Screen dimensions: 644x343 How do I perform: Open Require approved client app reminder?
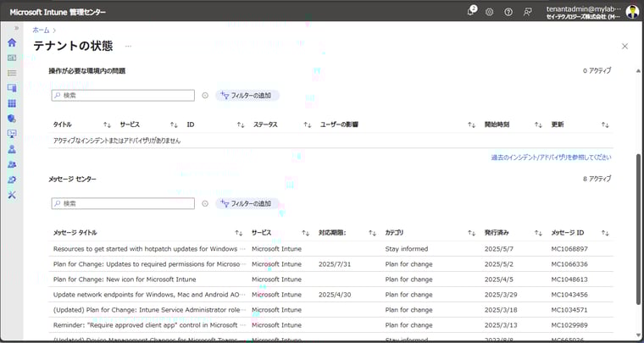click(149, 325)
